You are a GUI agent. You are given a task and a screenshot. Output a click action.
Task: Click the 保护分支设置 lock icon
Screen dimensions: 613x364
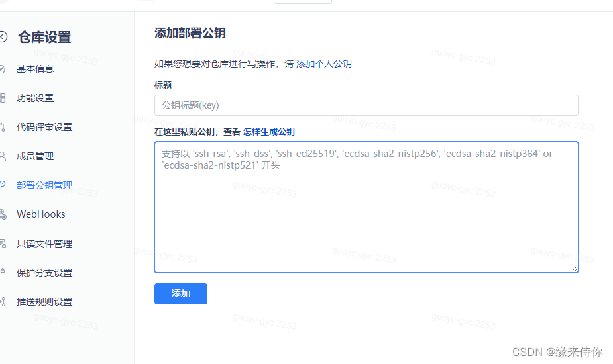click(x=3, y=271)
